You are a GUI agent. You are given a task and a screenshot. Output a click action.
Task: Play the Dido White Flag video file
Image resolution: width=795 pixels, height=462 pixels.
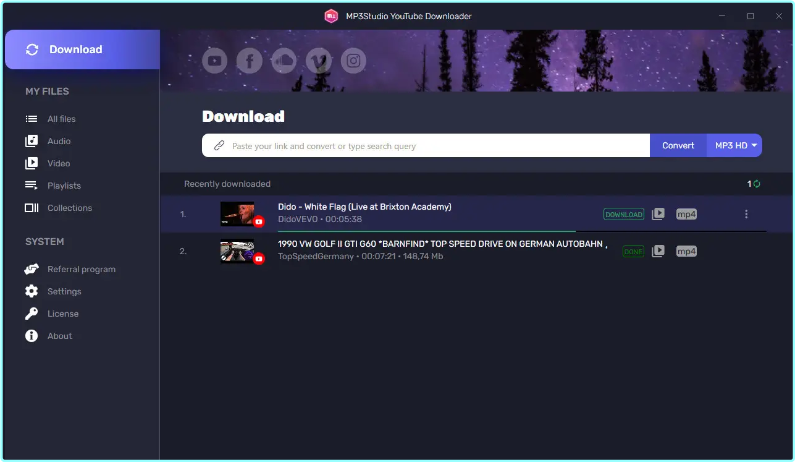point(658,214)
